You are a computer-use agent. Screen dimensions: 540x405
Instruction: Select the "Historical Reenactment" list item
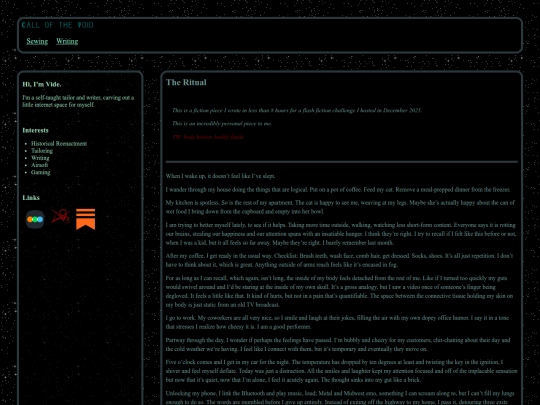click(59, 144)
